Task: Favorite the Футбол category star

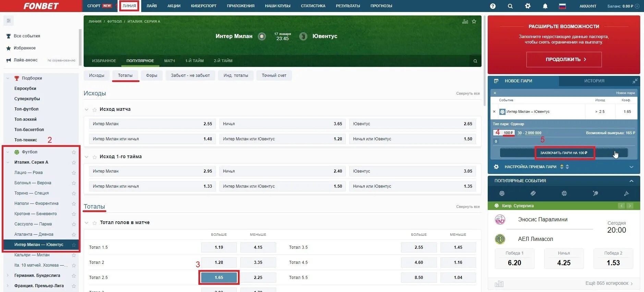Action: click(x=74, y=152)
